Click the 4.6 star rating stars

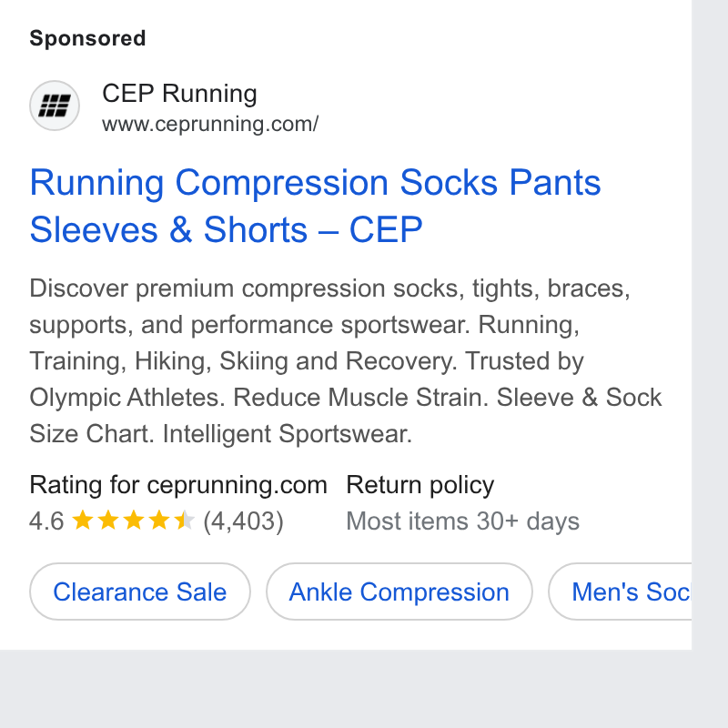134,520
